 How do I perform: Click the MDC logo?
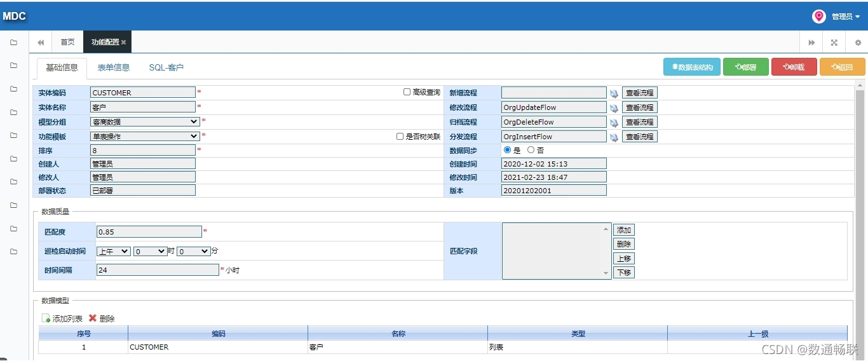pos(14,16)
